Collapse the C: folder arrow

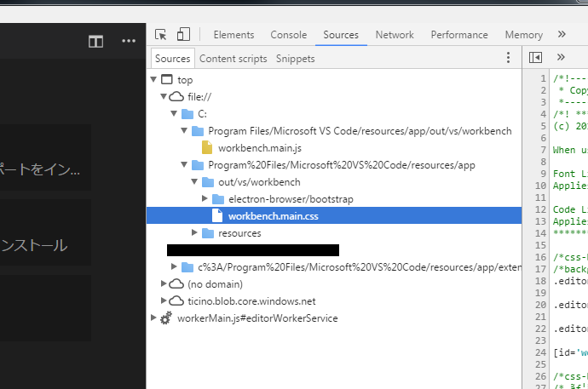point(174,113)
